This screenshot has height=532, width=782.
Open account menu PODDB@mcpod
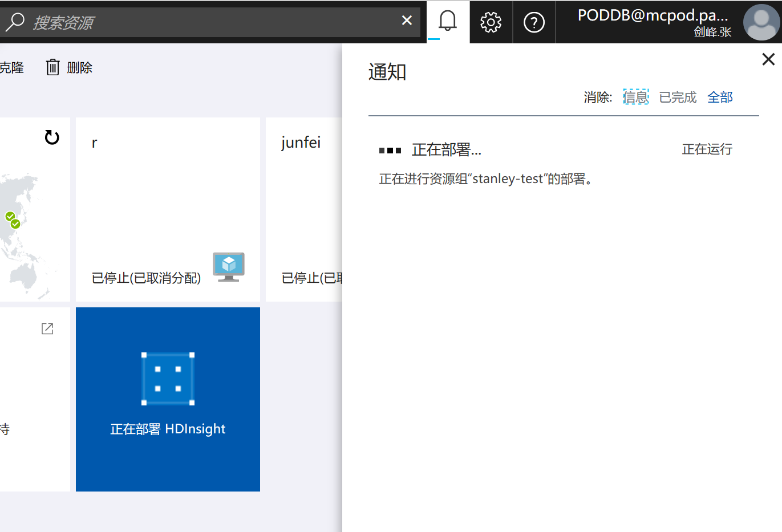pyautogui.click(x=653, y=22)
